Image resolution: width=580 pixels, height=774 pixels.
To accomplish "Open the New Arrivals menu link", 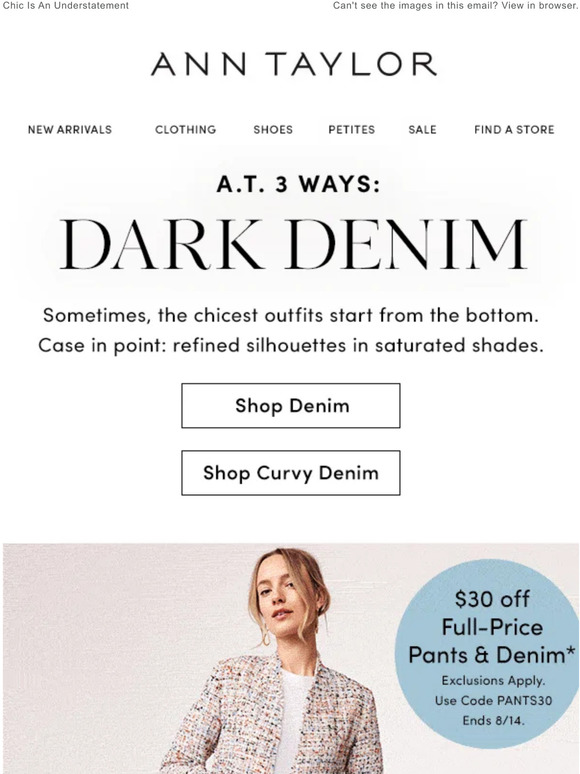I will 70,130.
